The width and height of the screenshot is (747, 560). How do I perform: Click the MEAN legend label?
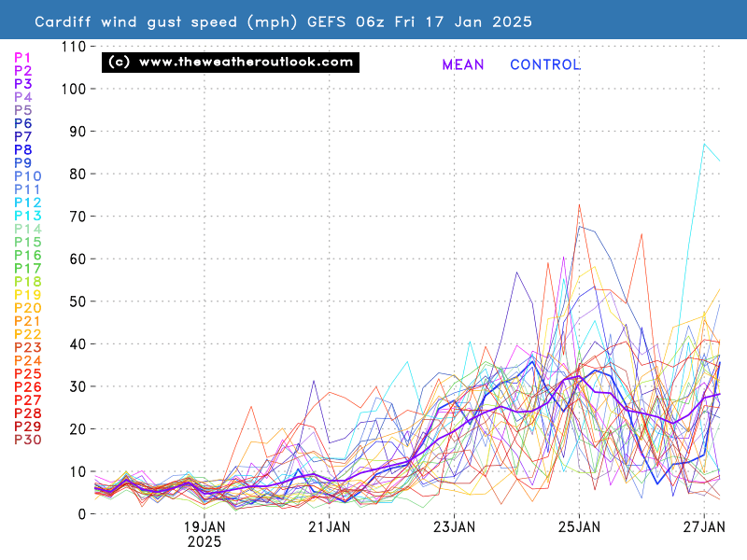coord(462,64)
